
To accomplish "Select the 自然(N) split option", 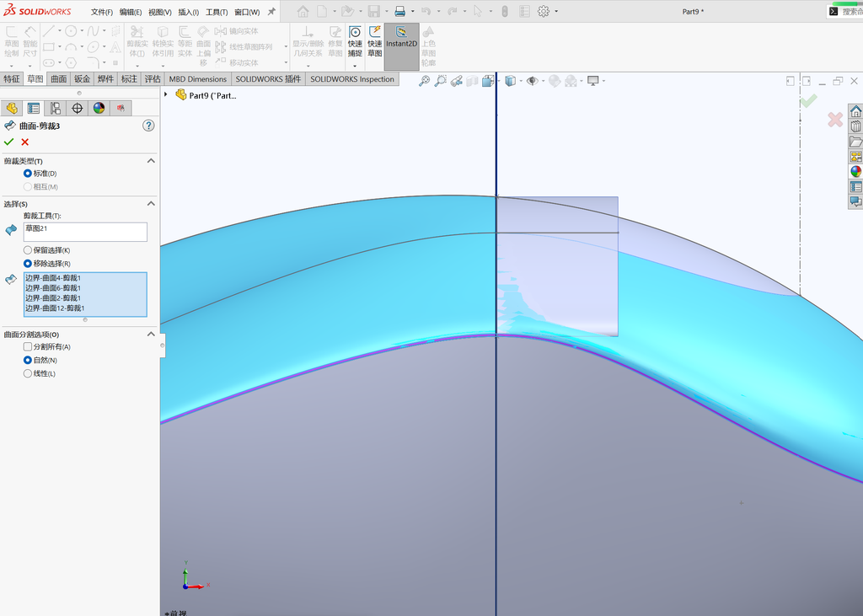I will pos(28,360).
